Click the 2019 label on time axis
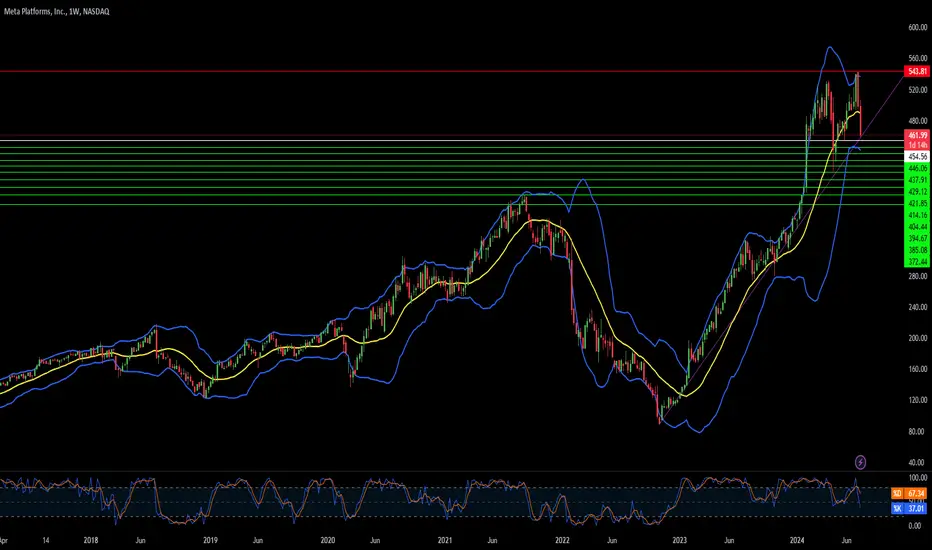932x550 pixels. click(210, 540)
